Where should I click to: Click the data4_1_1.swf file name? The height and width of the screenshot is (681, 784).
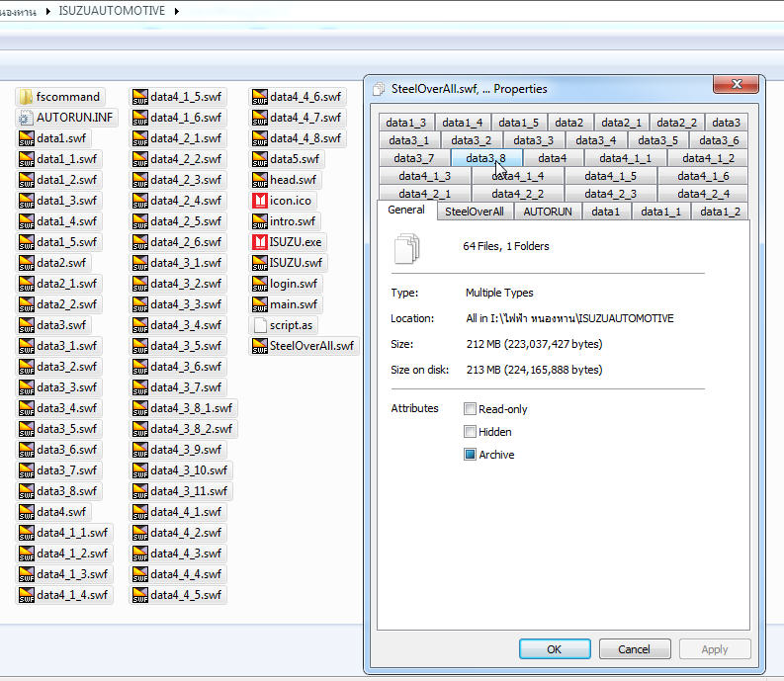(x=72, y=533)
